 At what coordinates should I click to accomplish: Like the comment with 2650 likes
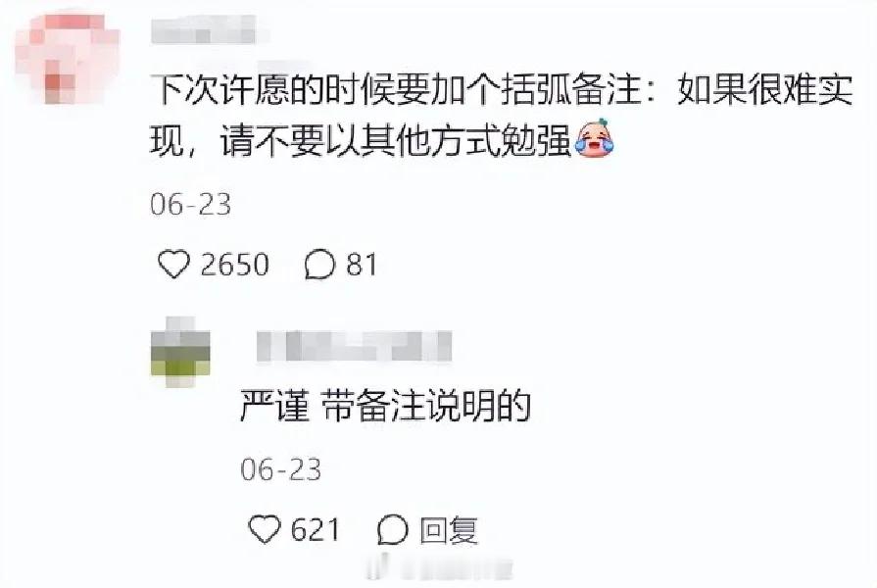(174, 264)
